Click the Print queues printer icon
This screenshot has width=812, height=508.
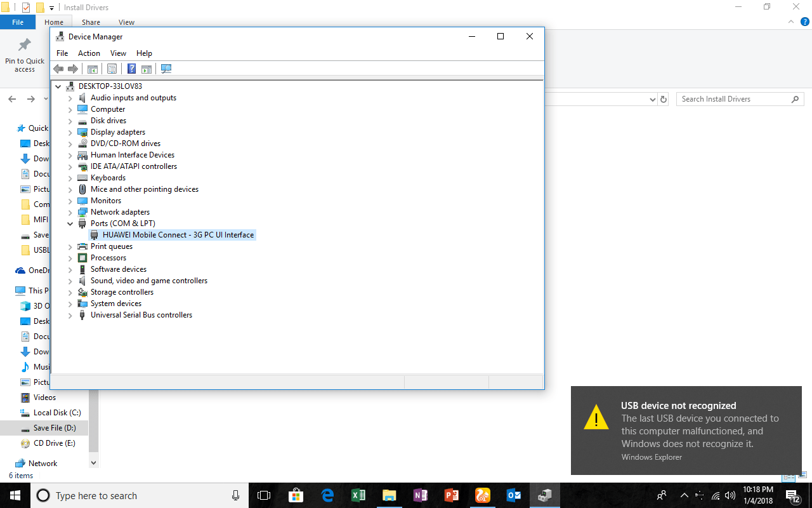click(82, 246)
